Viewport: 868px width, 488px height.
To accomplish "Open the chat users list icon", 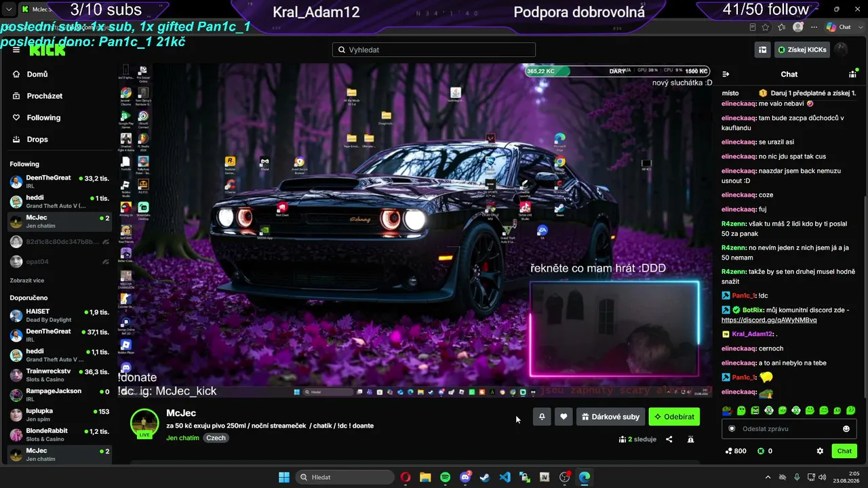I will (852, 74).
